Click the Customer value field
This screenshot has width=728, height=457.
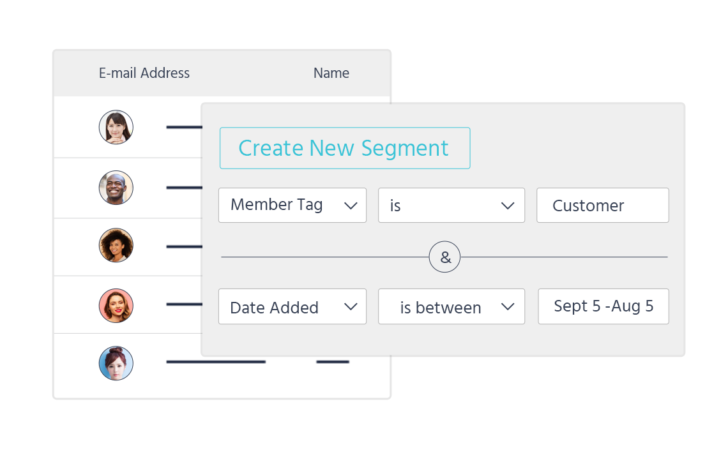[x=602, y=205]
